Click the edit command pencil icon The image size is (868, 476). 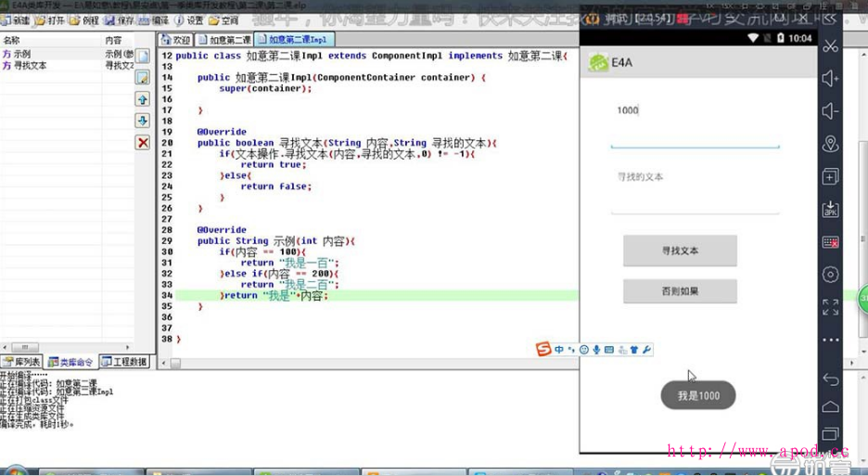[143, 78]
